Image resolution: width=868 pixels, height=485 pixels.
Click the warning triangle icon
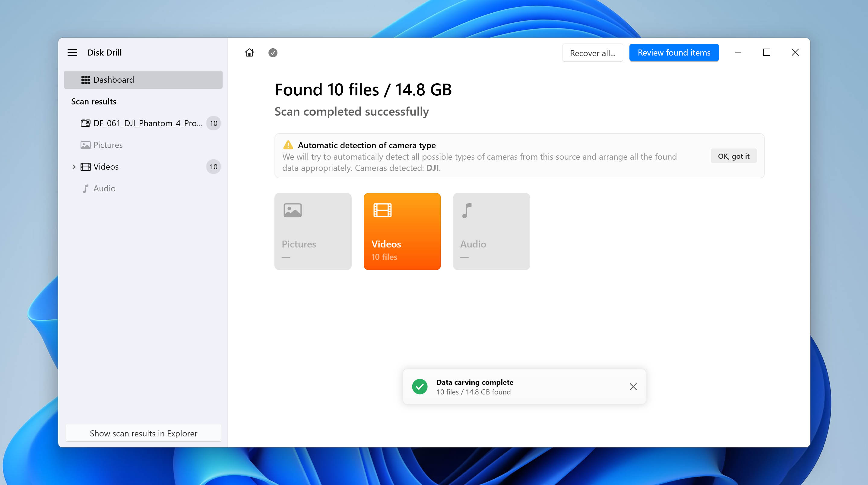pos(288,145)
